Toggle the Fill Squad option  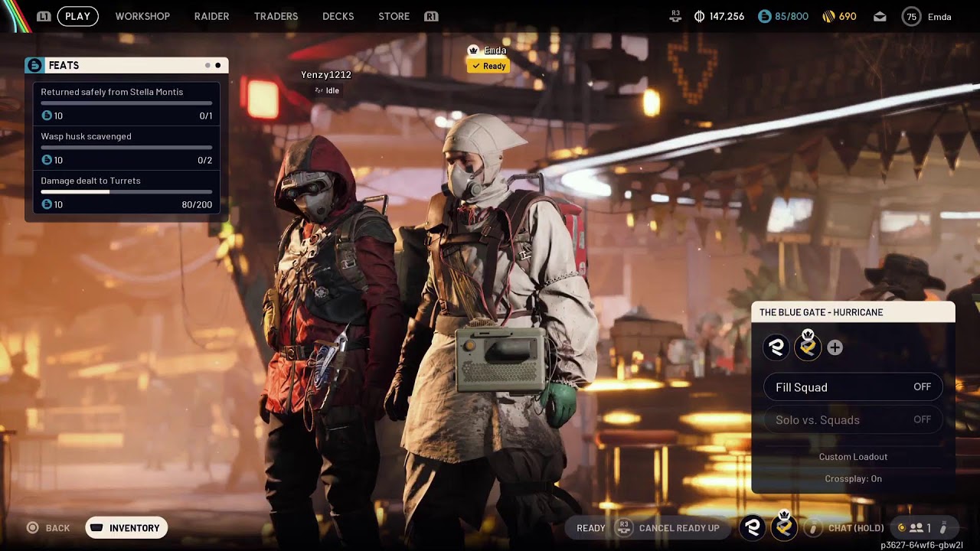point(853,387)
